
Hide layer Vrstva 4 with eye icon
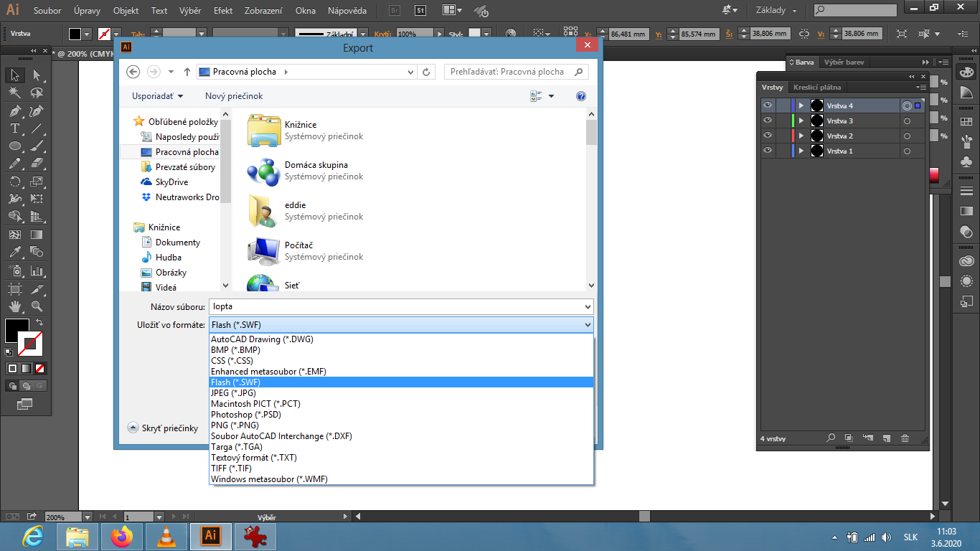pyautogui.click(x=768, y=105)
